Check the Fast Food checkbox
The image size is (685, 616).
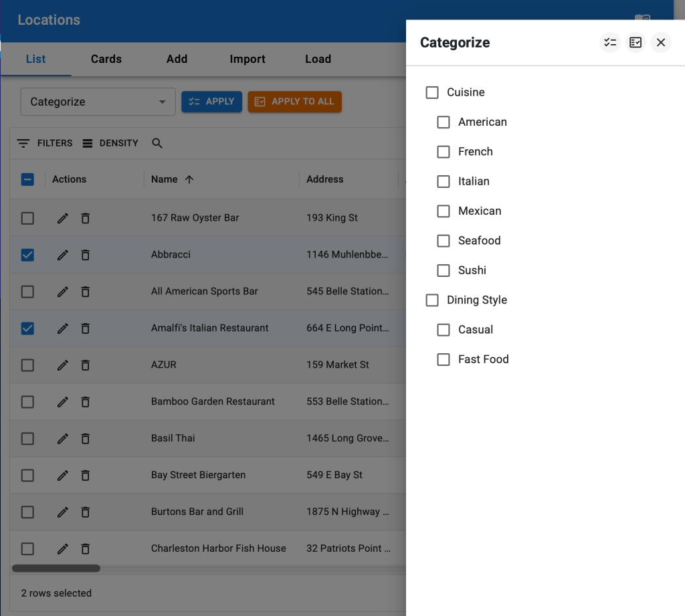444,360
